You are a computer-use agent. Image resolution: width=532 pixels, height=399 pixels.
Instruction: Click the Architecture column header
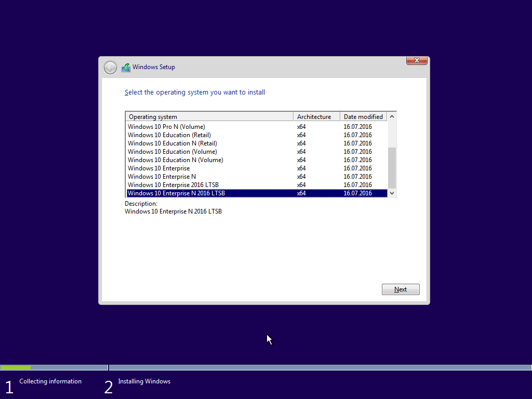click(x=316, y=117)
